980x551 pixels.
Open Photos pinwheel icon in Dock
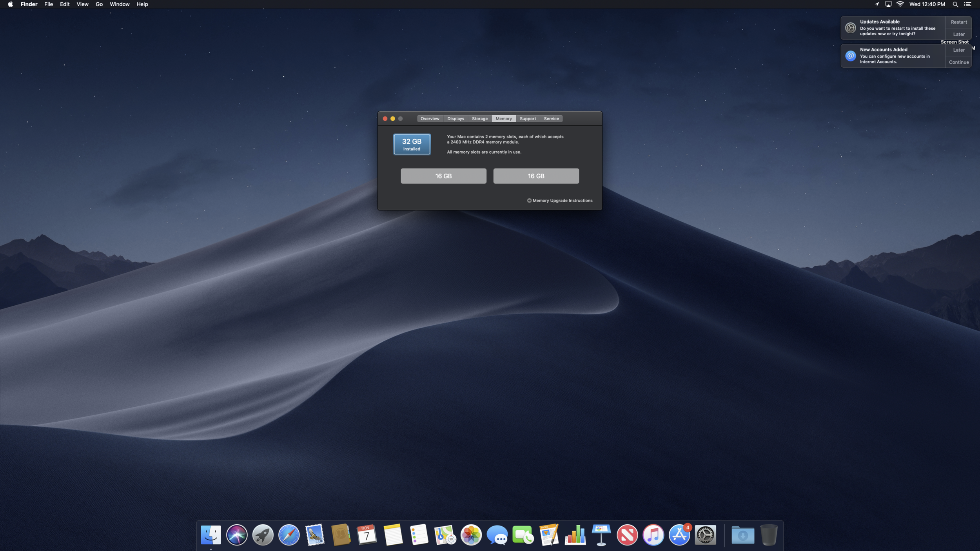(x=471, y=535)
